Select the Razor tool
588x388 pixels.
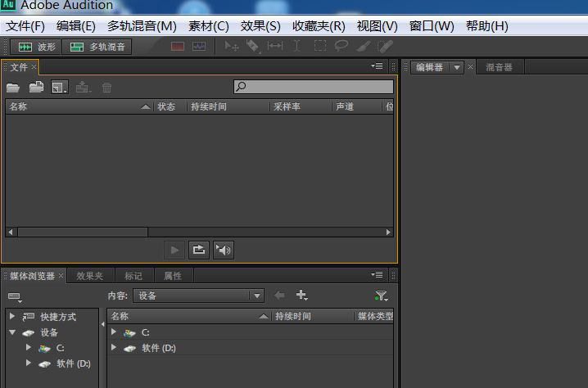tap(253, 46)
